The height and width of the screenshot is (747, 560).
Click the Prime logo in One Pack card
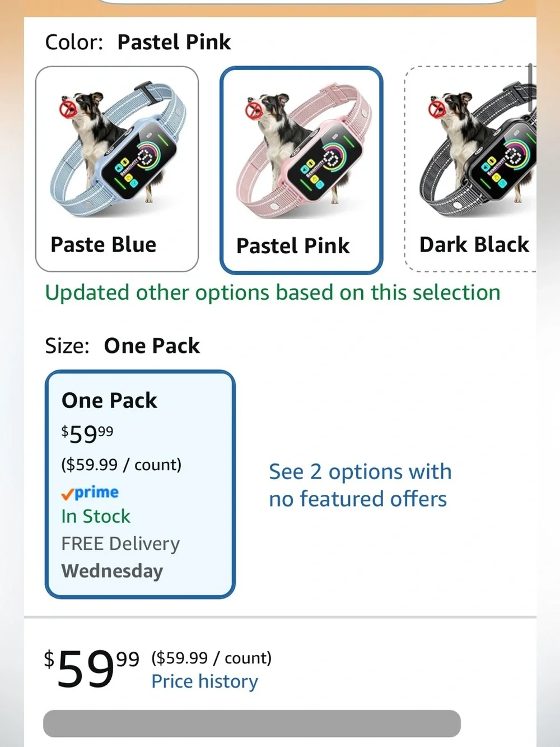point(90,493)
